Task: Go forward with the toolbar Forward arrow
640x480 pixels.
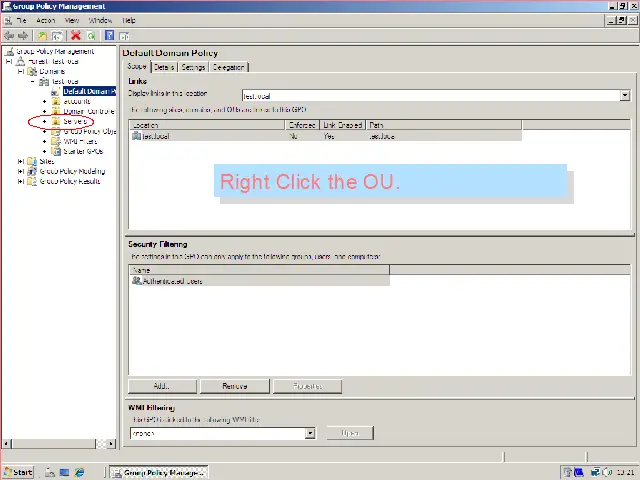Action: (23, 36)
